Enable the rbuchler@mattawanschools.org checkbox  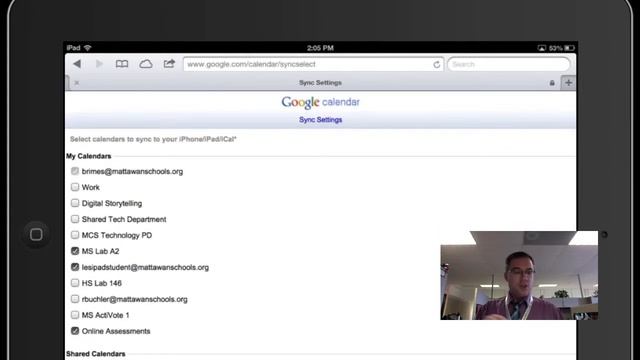[x=75, y=299]
